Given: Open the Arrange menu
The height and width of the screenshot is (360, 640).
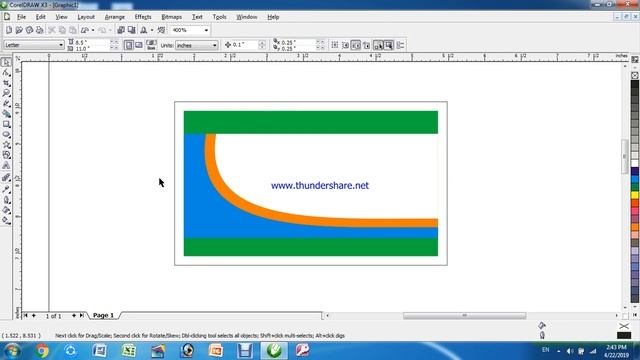Looking at the screenshot, I should [115, 17].
